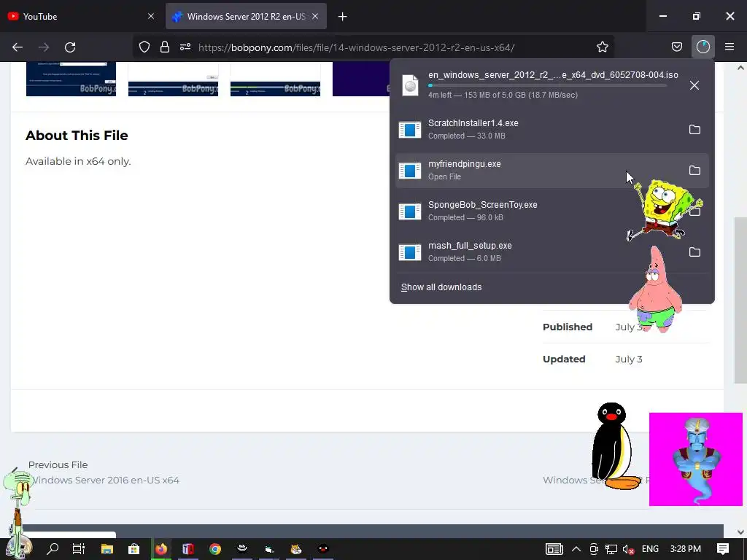
Task: Expand the hidden system tray icons
Action: coord(576,549)
